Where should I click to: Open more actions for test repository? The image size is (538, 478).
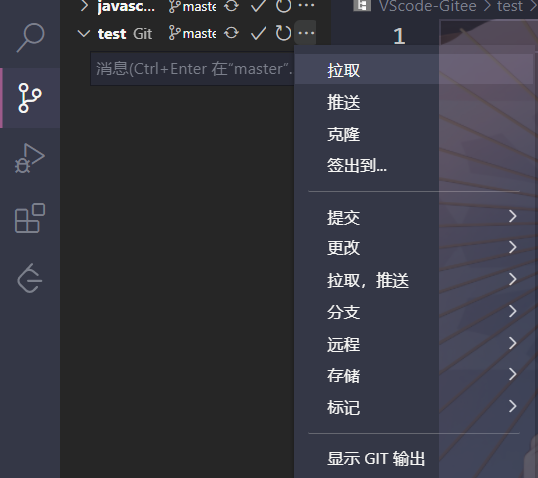[x=306, y=33]
